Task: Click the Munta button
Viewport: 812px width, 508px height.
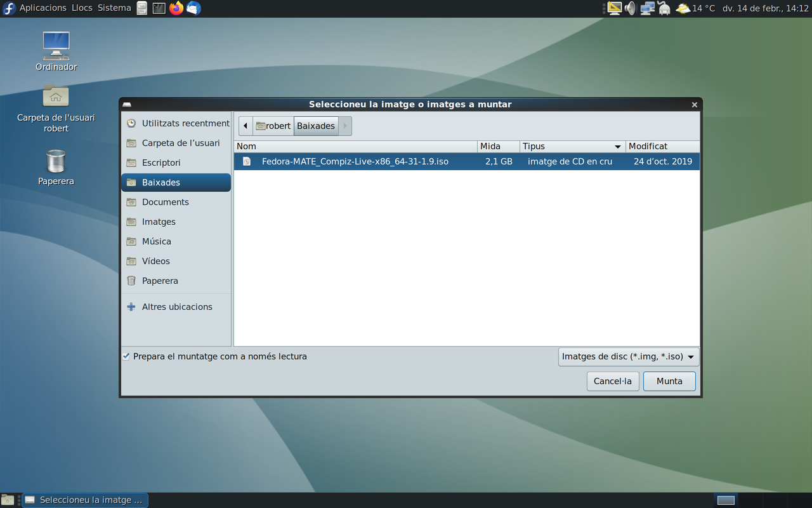Action: tap(669, 381)
